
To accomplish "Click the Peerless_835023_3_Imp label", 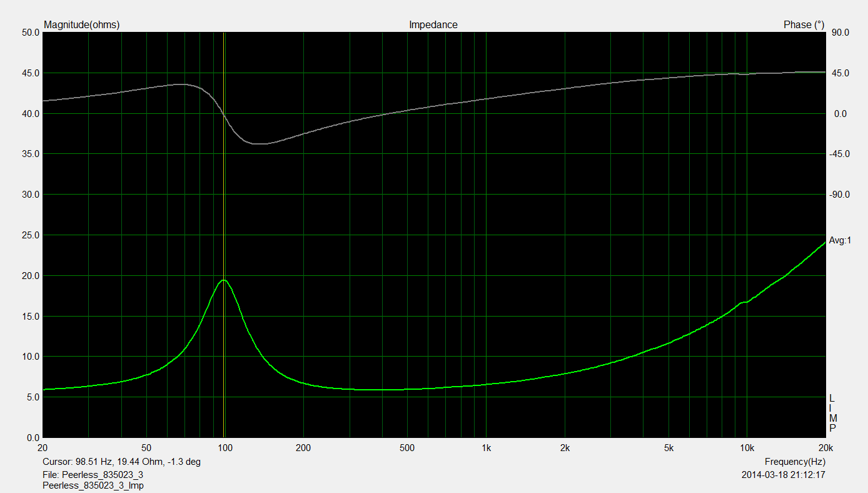I will pos(93,485).
